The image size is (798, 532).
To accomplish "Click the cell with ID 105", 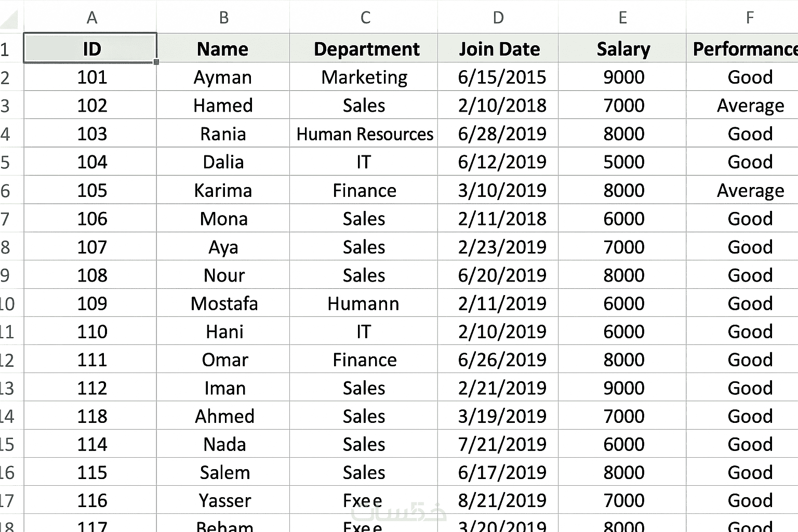I will tap(92, 191).
